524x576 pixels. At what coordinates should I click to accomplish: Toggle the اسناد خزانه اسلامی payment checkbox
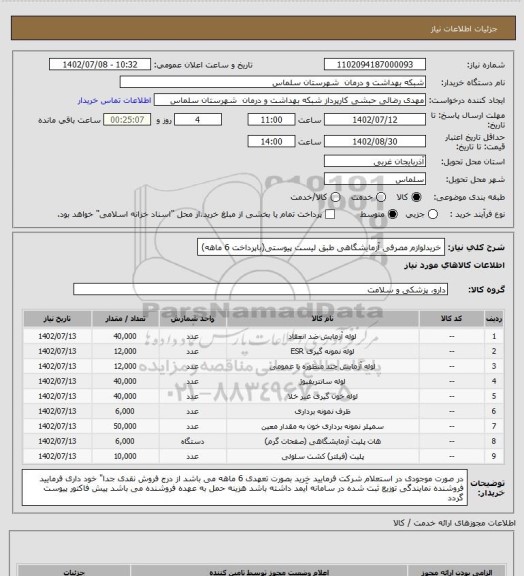pyautogui.click(x=330, y=214)
